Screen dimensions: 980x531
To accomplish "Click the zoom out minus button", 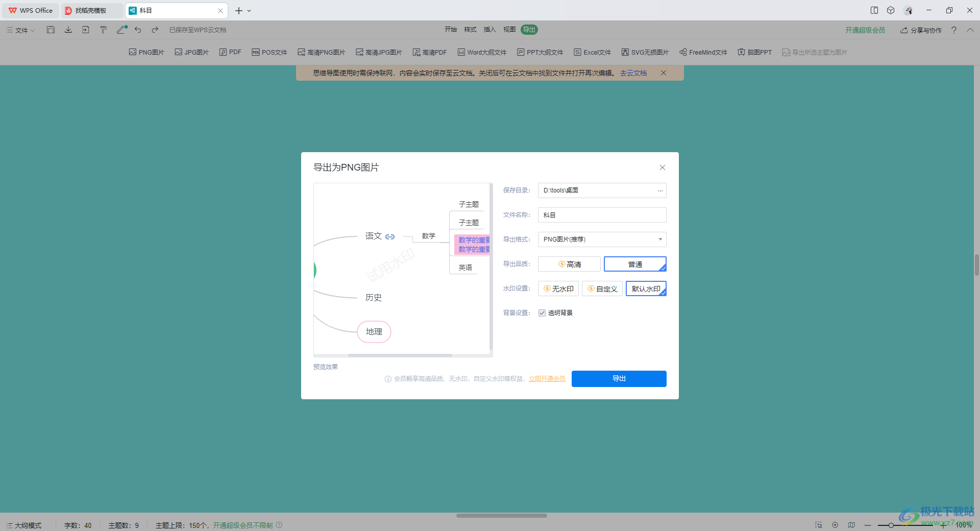I will point(868,525).
